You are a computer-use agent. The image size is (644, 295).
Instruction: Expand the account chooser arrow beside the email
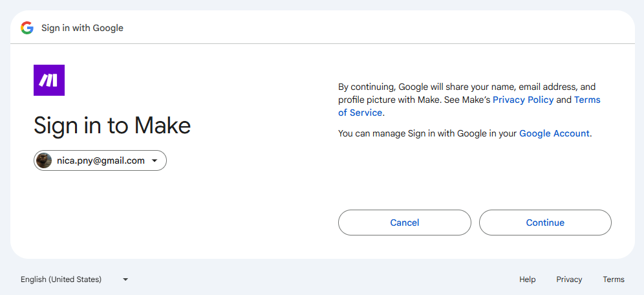pos(155,160)
